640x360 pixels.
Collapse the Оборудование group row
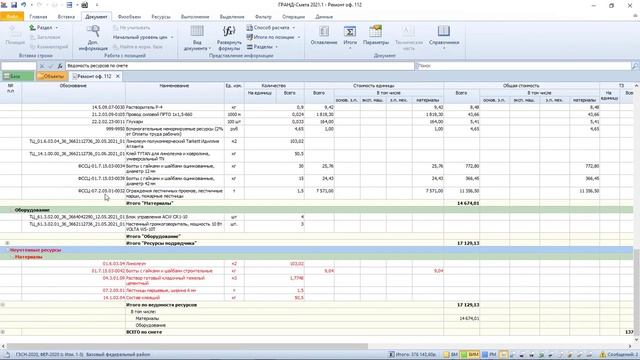pos(11,210)
